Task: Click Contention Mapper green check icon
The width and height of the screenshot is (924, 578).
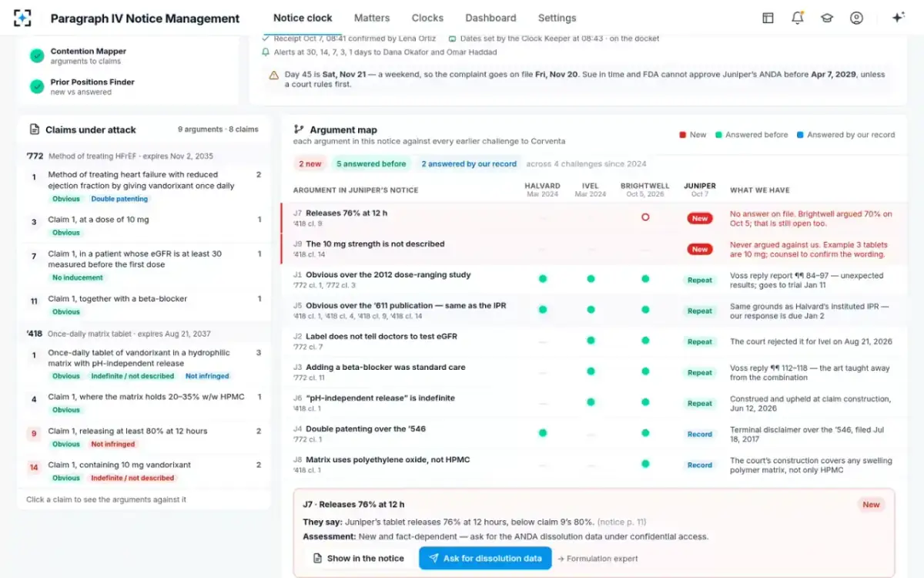Action: point(36,55)
